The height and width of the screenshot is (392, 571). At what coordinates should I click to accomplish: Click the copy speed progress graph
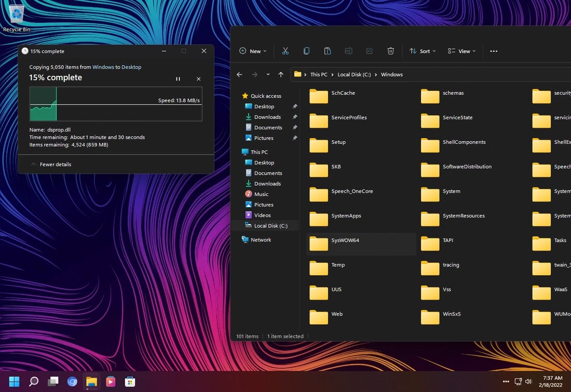click(x=116, y=104)
